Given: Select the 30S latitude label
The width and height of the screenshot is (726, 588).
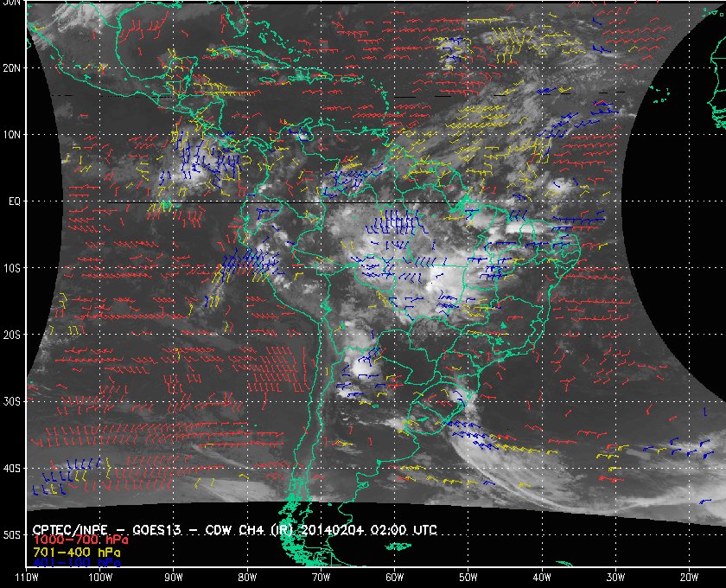Looking at the screenshot, I should pos(11,402).
